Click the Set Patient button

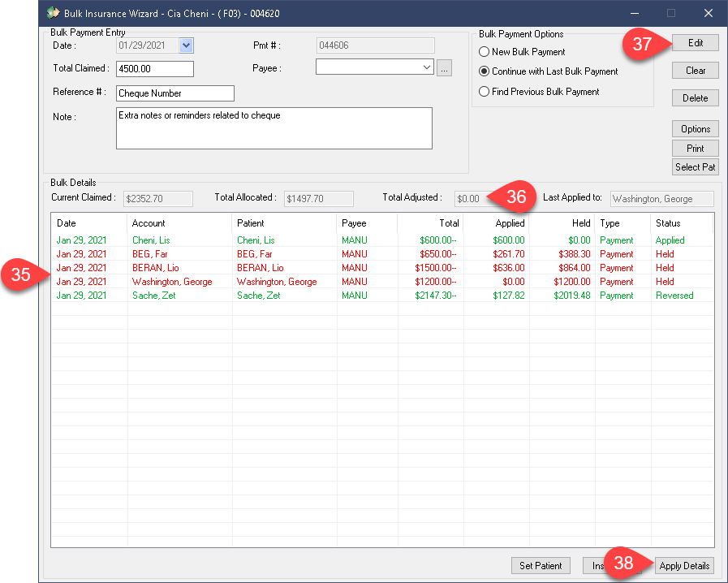pos(541,565)
